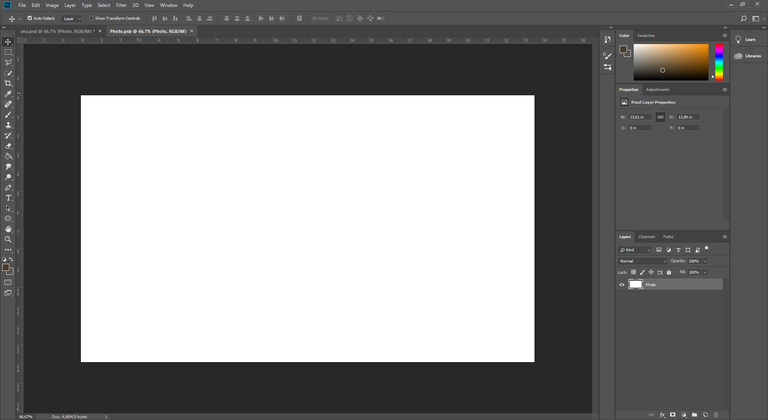Pick a hue on the spectrum slider
768x420 pixels.
click(719, 62)
